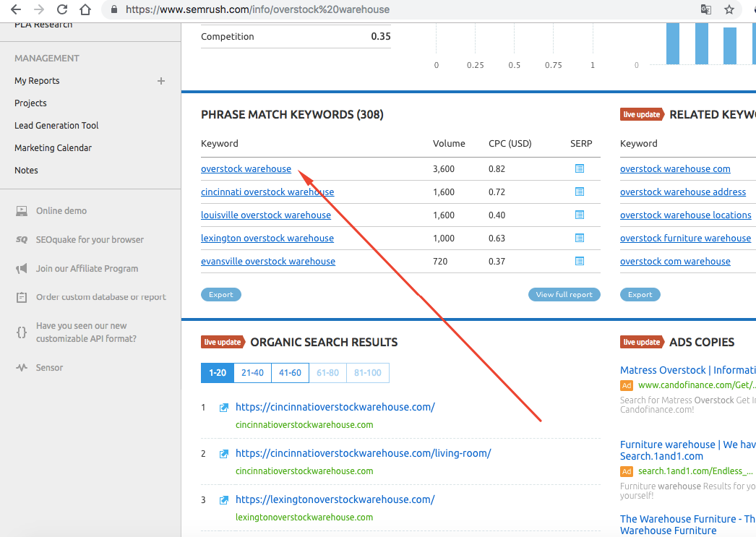
Task: Bookmark this page with the star icon
Action: coord(729,9)
